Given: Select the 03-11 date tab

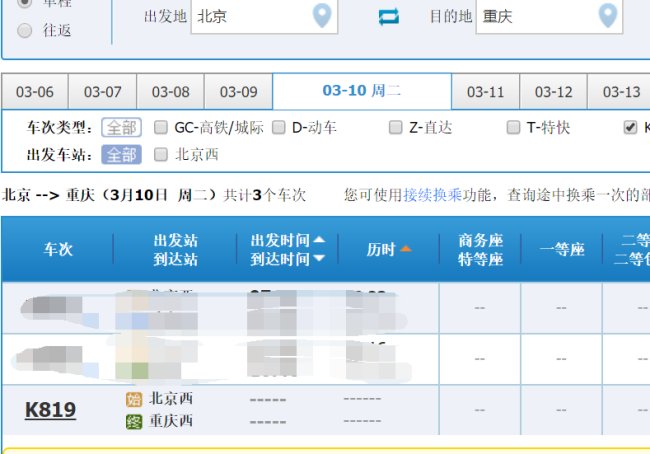Looking at the screenshot, I should (x=485, y=92).
